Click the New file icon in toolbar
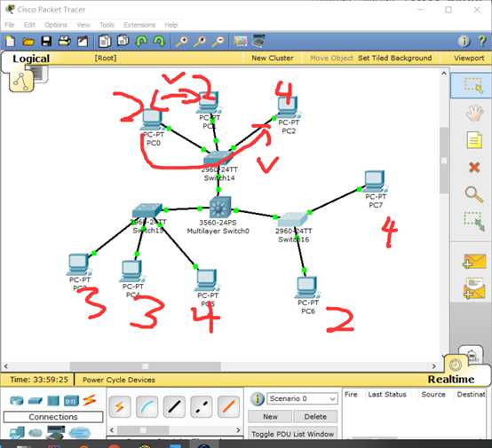This screenshot has width=492, height=448. (x=11, y=41)
